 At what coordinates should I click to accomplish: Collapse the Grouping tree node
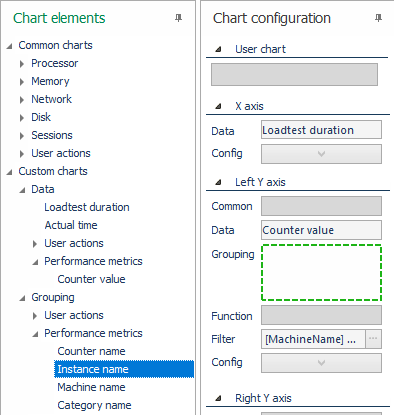(x=22, y=298)
